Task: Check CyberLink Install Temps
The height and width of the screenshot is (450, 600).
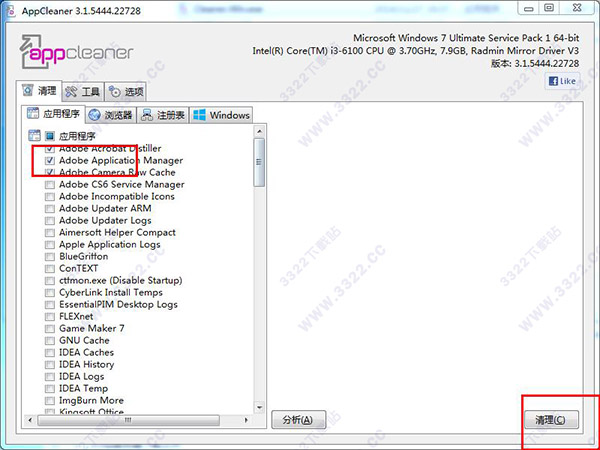Action: (x=50, y=293)
